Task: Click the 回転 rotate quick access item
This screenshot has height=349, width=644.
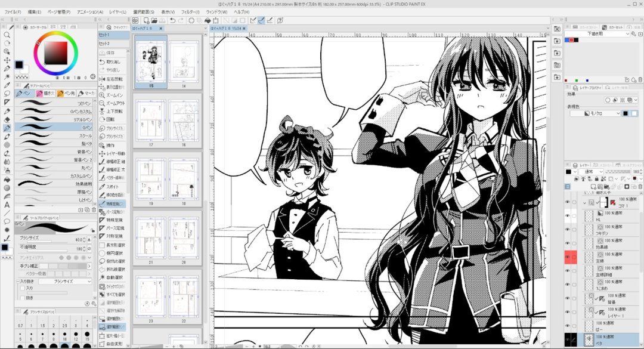Action: pos(112,120)
